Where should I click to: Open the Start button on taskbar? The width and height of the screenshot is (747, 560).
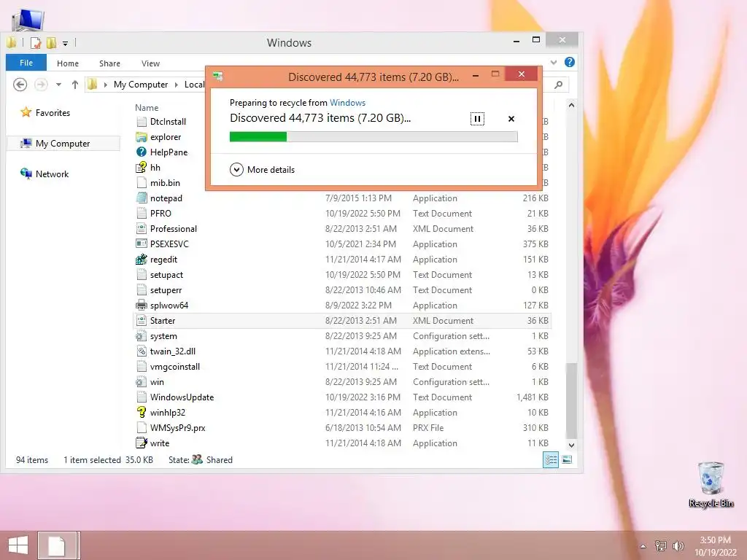pyautogui.click(x=18, y=545)
